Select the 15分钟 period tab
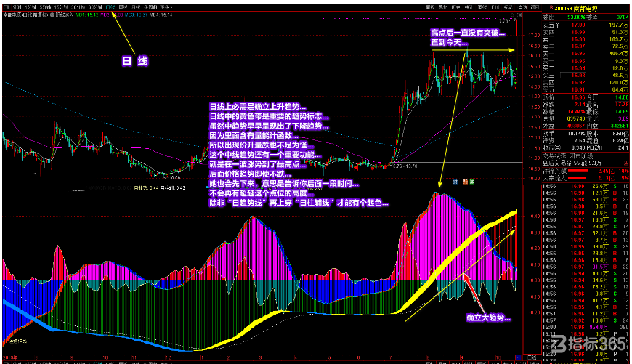Image resolution: width=632 pixels, height=364 pixels. point(61,7)
